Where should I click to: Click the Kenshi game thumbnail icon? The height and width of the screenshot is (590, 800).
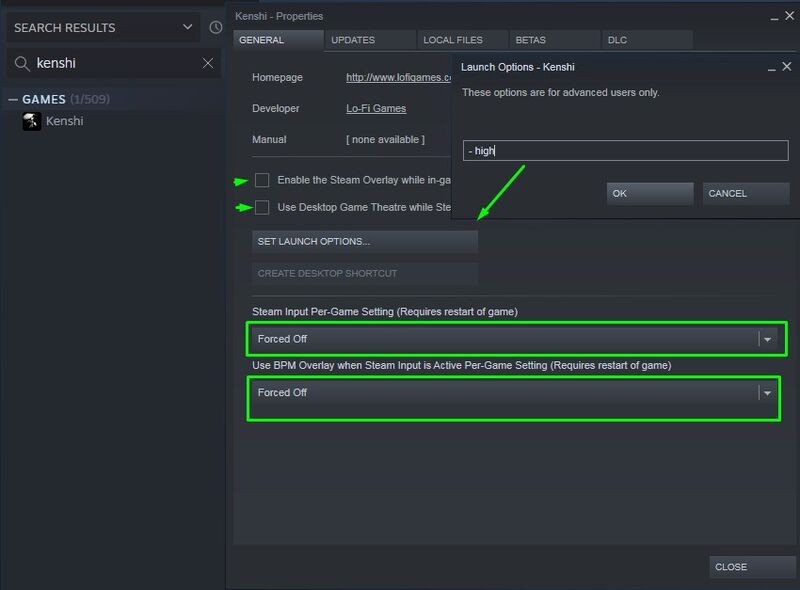click(x=32, y=121)
